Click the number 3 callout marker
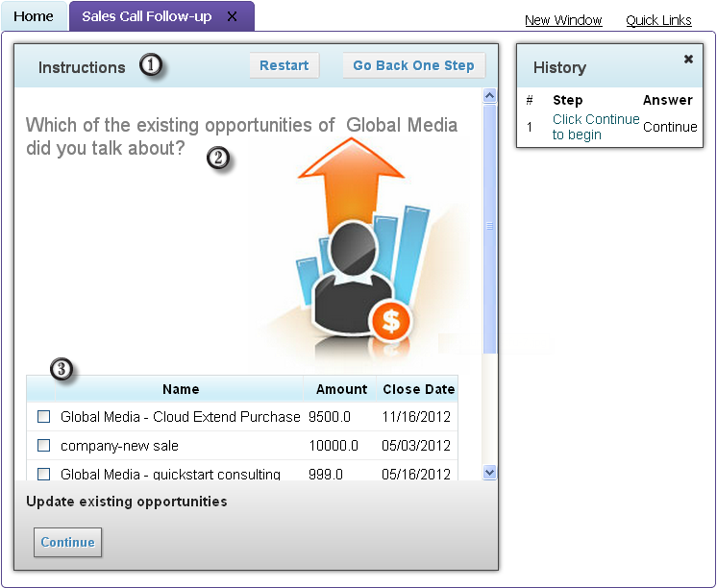Viewport: 717px width, 588px height. [62, 369]
